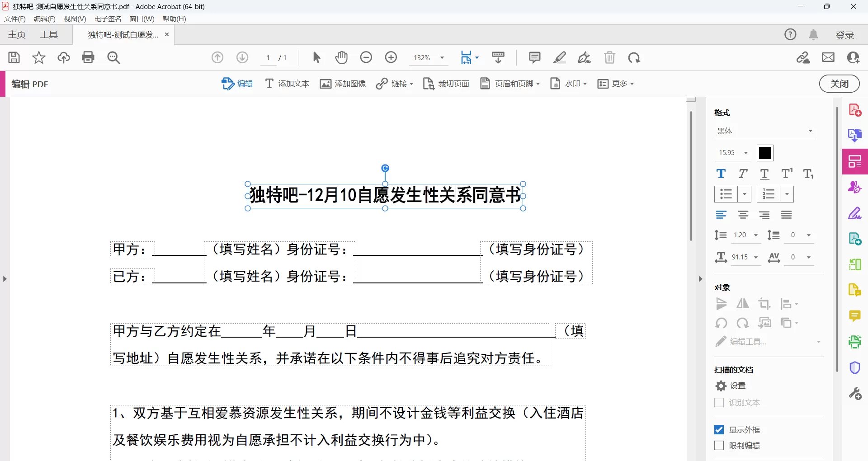Open the zoom out magnifier tool
This screenshot has width=868, height=461.
point(366,57)
